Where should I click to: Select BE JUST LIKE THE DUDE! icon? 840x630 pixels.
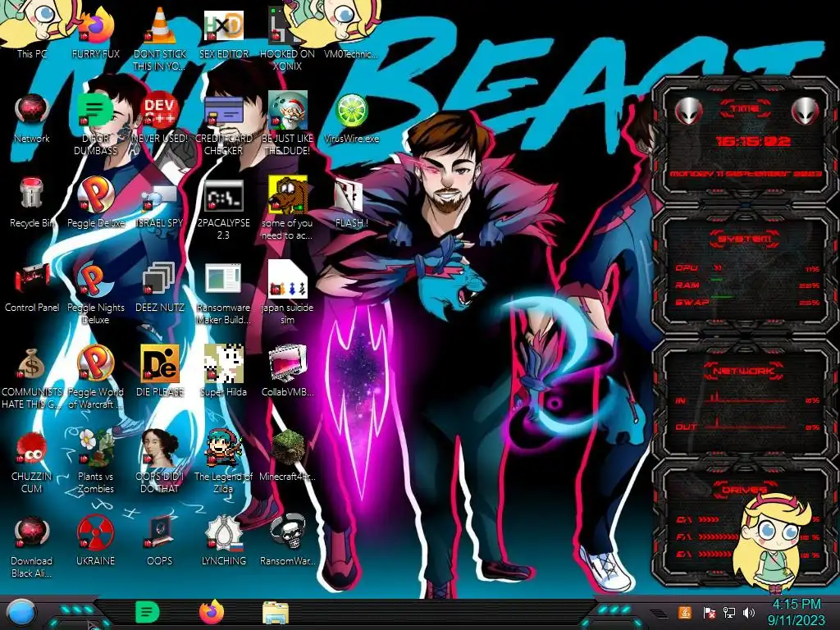[287, 123]
